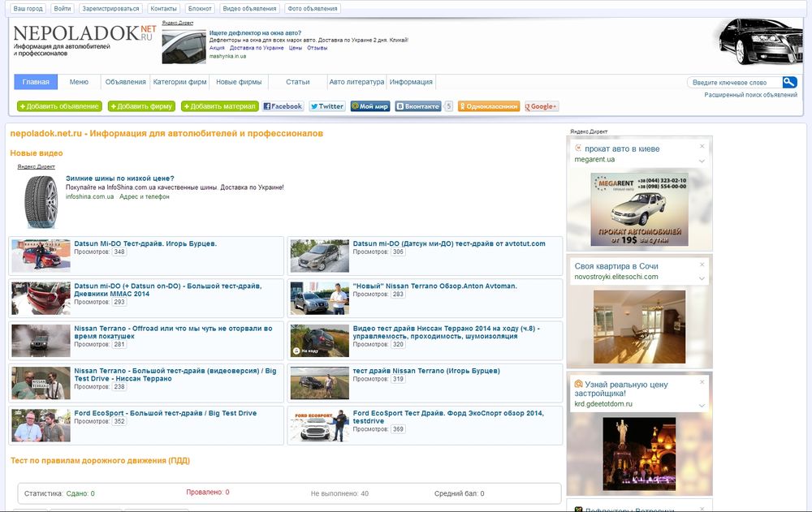
Task: Click the window deflector ad image
Action: [x=184, y=46]
